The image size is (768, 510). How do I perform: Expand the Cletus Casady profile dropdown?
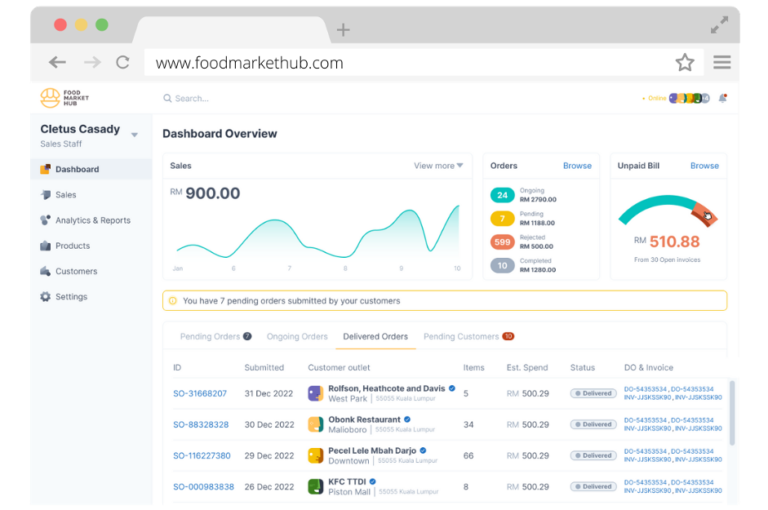134,135
